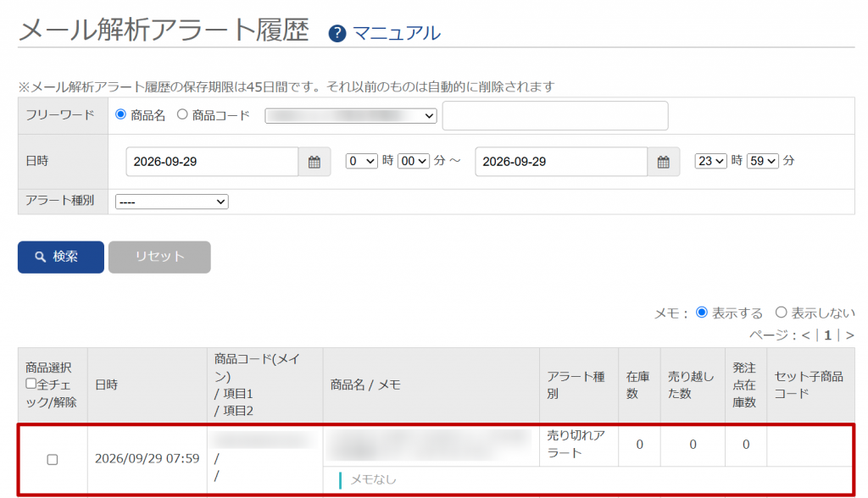Click the リセット button
This screenshot has height=498, width=868.
(159, 257)
